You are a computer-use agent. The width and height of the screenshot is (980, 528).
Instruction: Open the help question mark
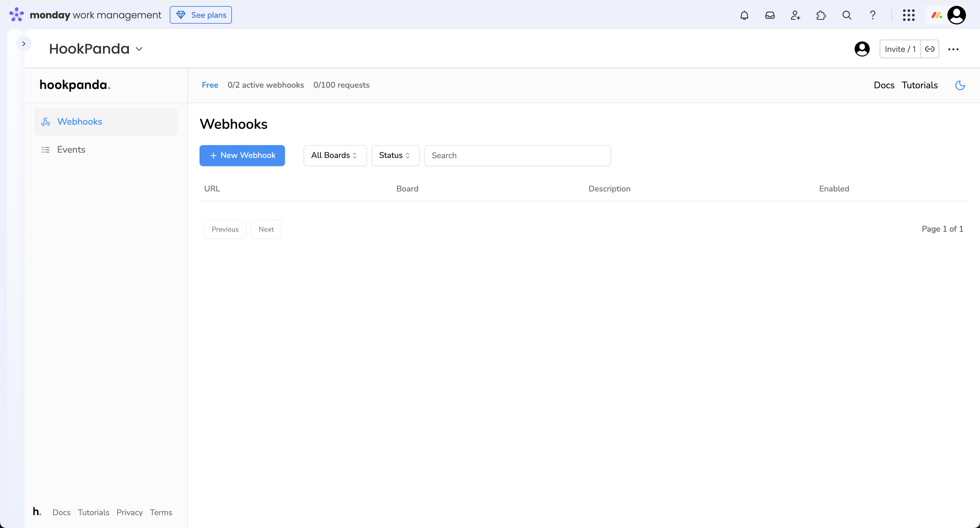point(873,15)
